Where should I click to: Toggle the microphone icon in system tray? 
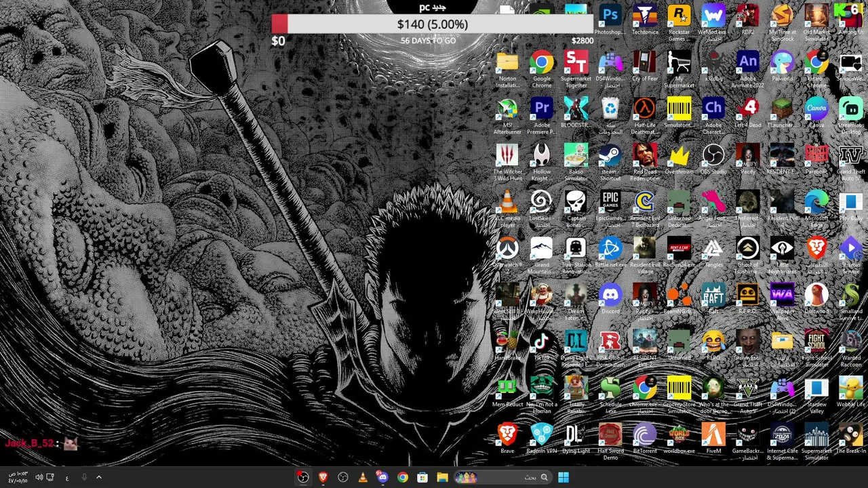pos(84,477)
